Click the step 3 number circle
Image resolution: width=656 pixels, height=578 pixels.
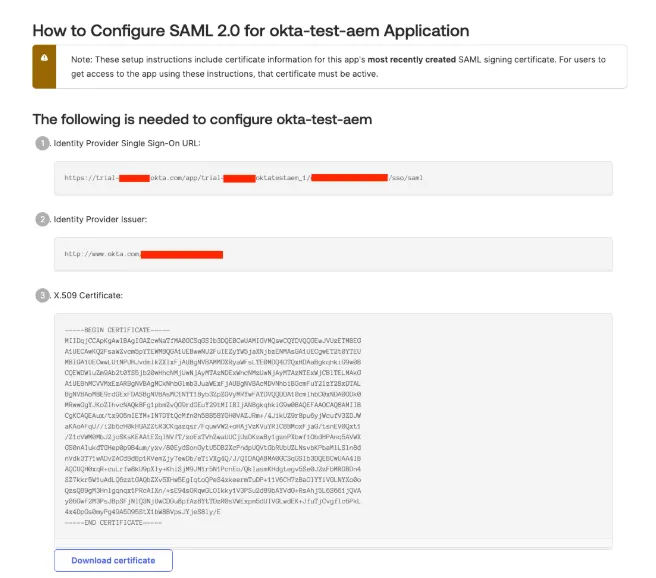[x=42, y=295]
